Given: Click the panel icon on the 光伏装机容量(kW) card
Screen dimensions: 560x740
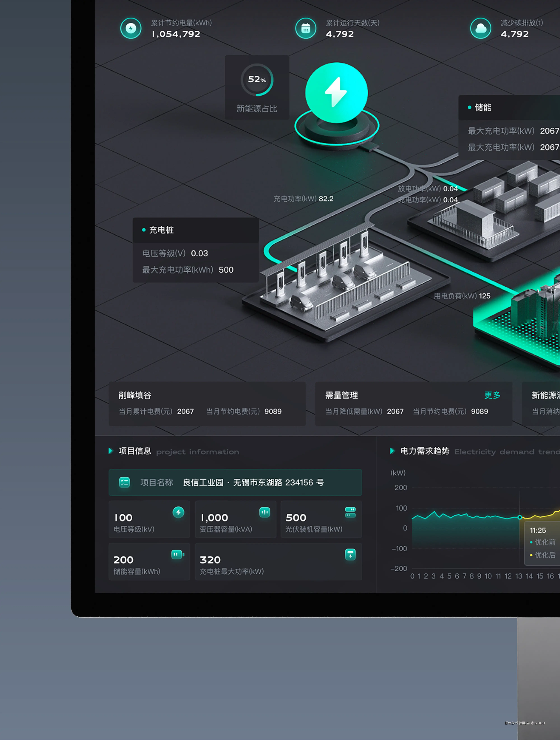Looking at the screenshot, I should tap(350, 512).
